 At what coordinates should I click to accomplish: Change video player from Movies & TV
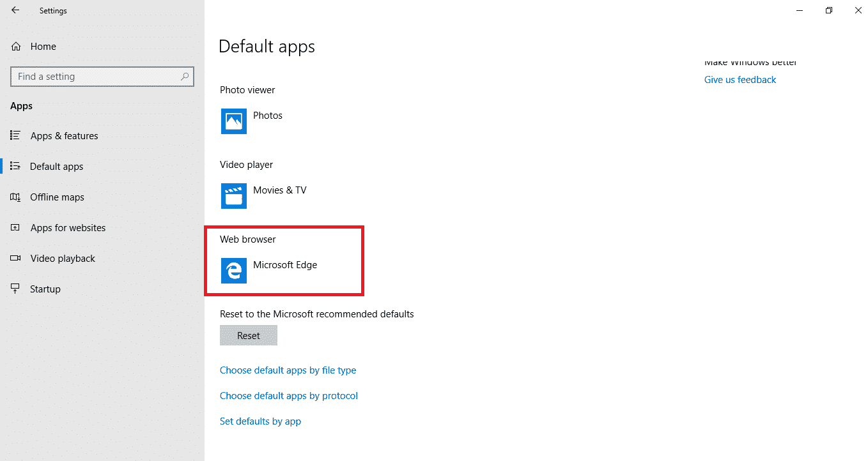[279, 190]
